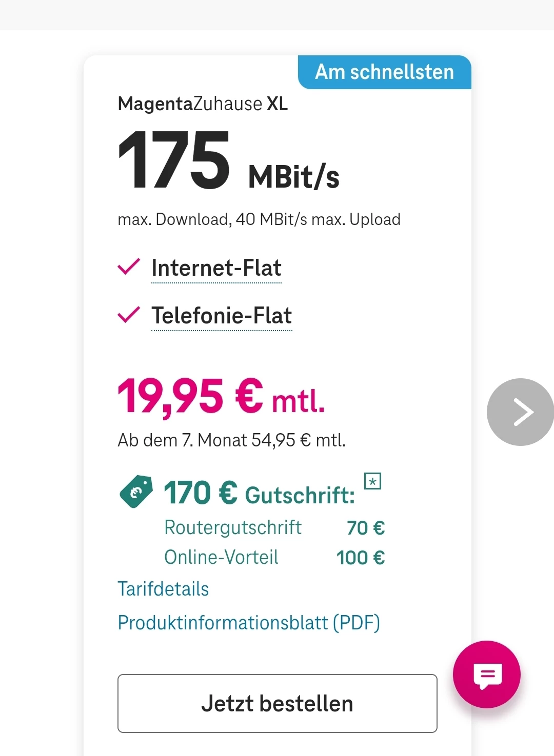This screenshot has width=554, height=756.
Task: Click the checkmark beside Internet-Flat
Action: click(129, 267)
